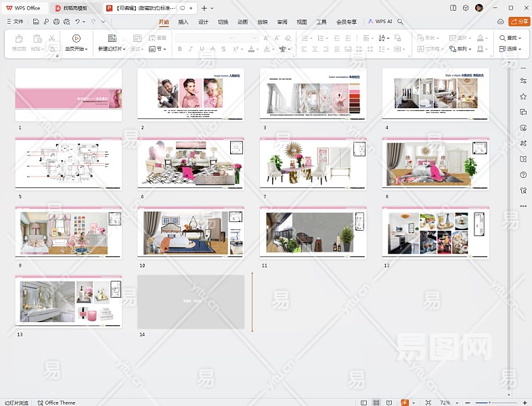The height and width of the screenshot is (406, 532).
Task: Expand the 72% zoom level dropdown
Action: coord(456,403)
